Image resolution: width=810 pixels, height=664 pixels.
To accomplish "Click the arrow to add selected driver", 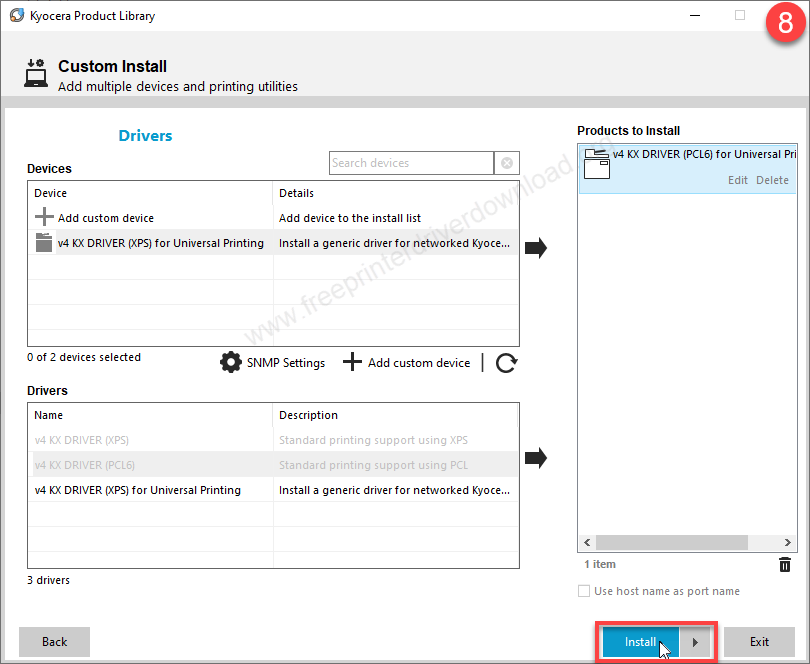I will [x=536, y=459].
